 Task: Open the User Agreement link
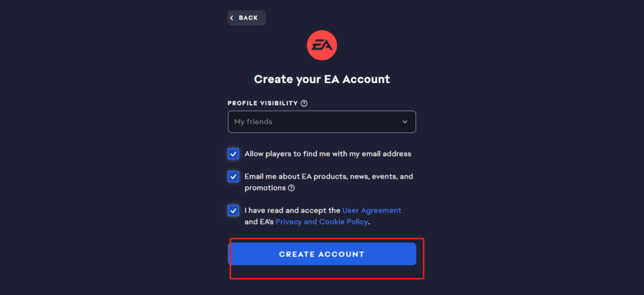click(x=371, y=210)
